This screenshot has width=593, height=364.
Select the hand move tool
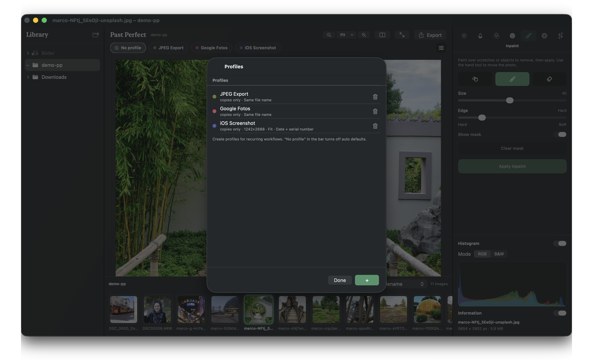click(475, 79)
